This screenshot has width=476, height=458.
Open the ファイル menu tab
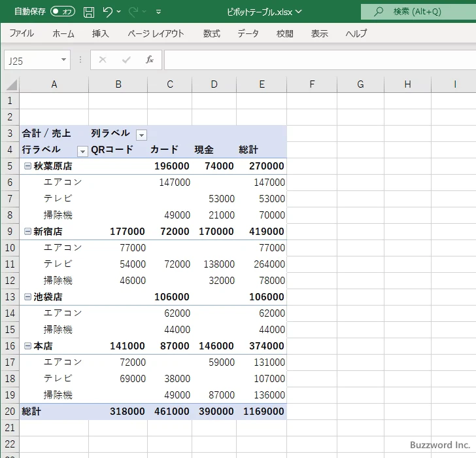tap(22, 33)
